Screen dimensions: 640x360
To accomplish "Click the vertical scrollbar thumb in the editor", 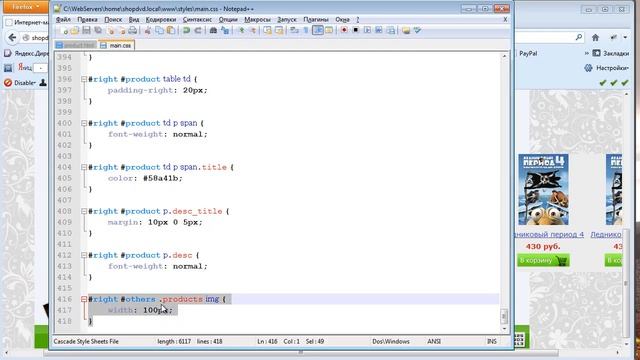I will coord(504,316).
